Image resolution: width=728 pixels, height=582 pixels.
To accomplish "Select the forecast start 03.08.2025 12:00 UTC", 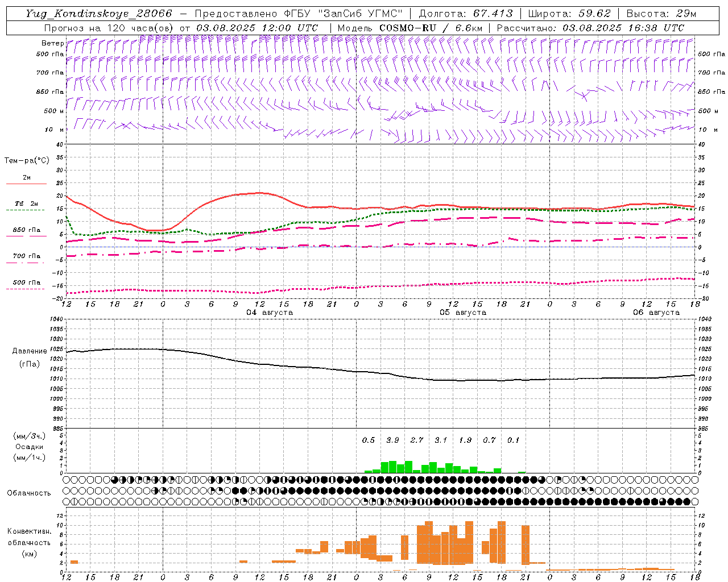I will pos(257,27).
